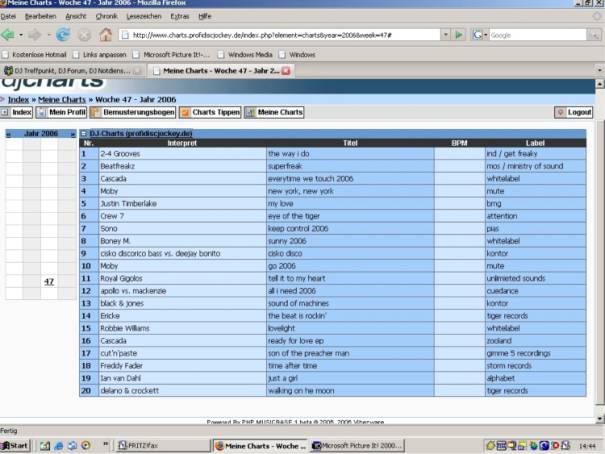The width and height of the screenshot is (605, 454).
Task: Click title 'superfreak' in row 2
Action: click(285, 166)
